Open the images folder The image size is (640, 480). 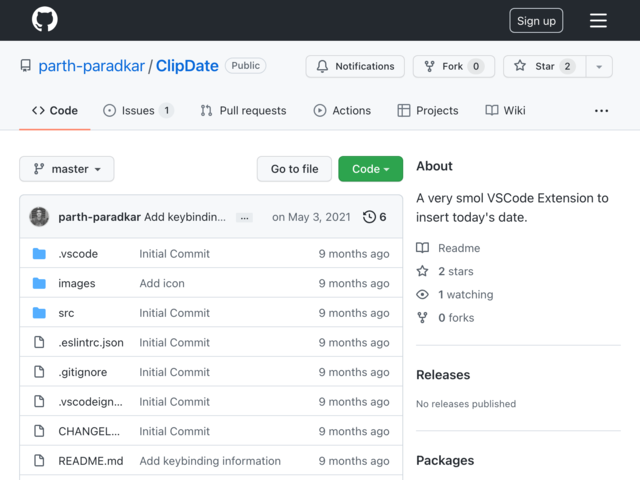click(x=77, y=283)
